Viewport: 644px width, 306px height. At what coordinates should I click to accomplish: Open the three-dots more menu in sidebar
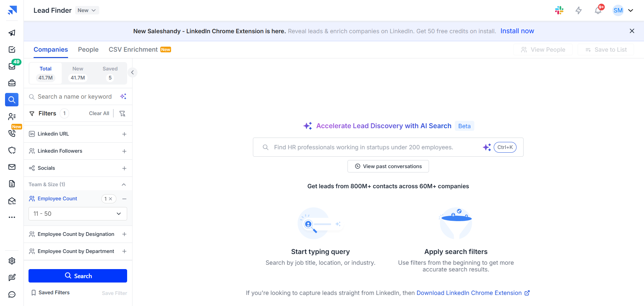point(12,217)
